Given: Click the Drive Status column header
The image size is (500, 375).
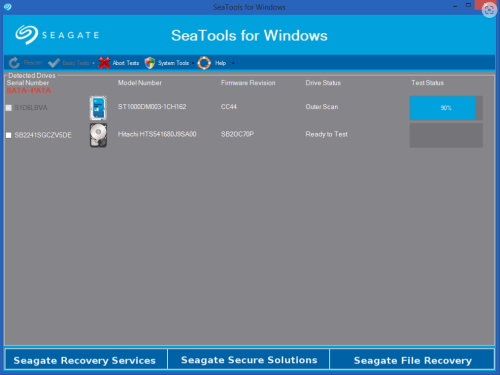Looking at the screenshot, I should click(323, 83).
